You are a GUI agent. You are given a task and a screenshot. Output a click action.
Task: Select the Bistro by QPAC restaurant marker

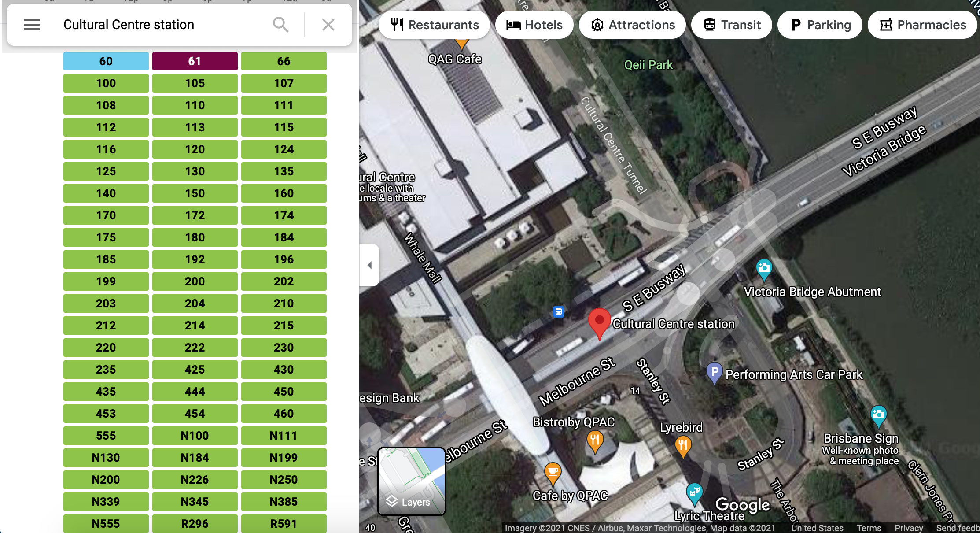coord(594,442)
